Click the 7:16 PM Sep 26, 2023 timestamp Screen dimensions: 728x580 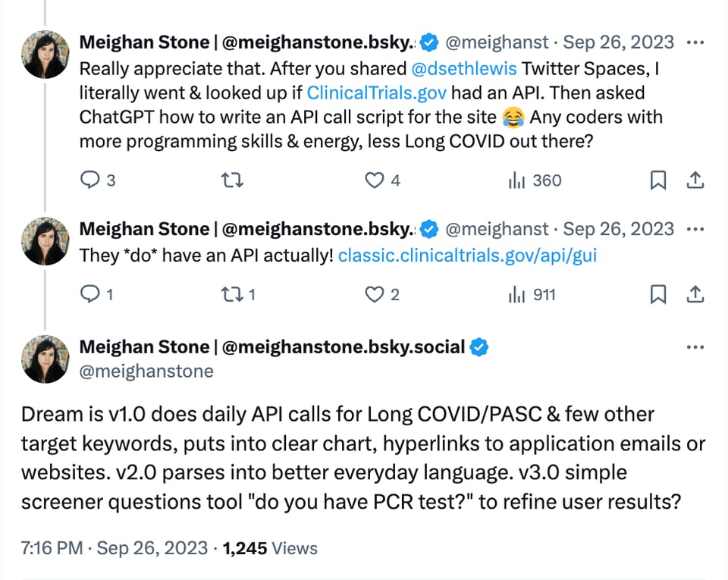[114, 548]
